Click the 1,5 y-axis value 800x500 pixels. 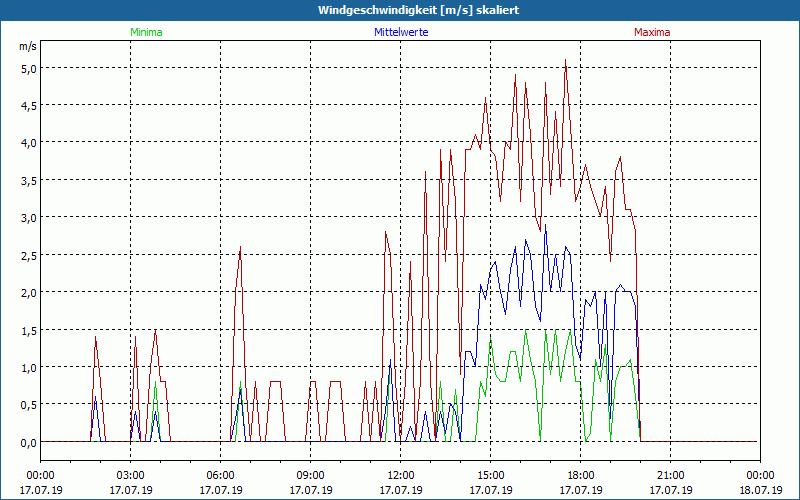tap(28, 330)
